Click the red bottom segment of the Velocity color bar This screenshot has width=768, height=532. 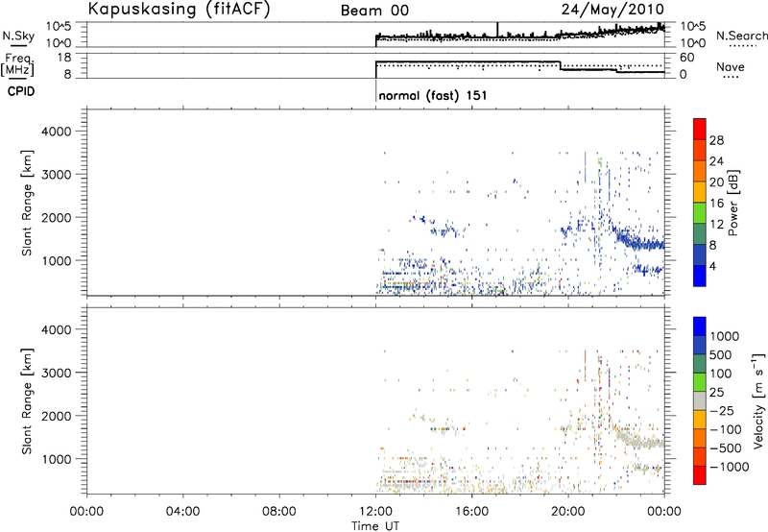(x=700, y=475)
